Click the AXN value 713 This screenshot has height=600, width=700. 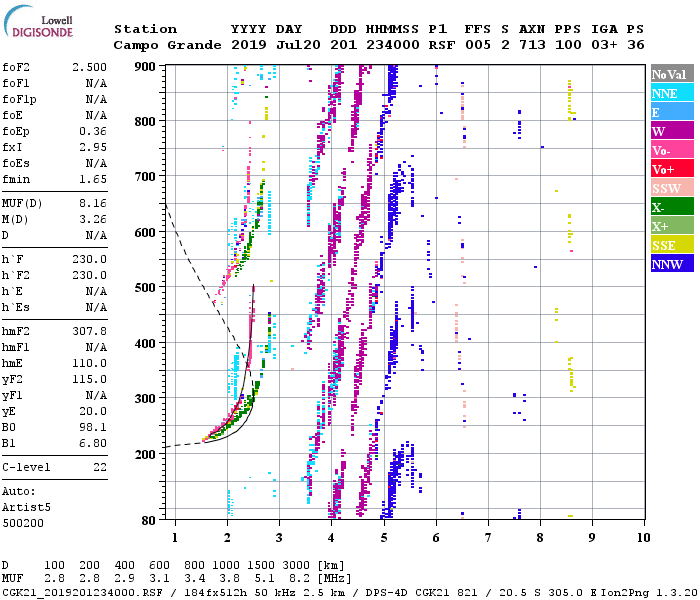pos(532,45)
